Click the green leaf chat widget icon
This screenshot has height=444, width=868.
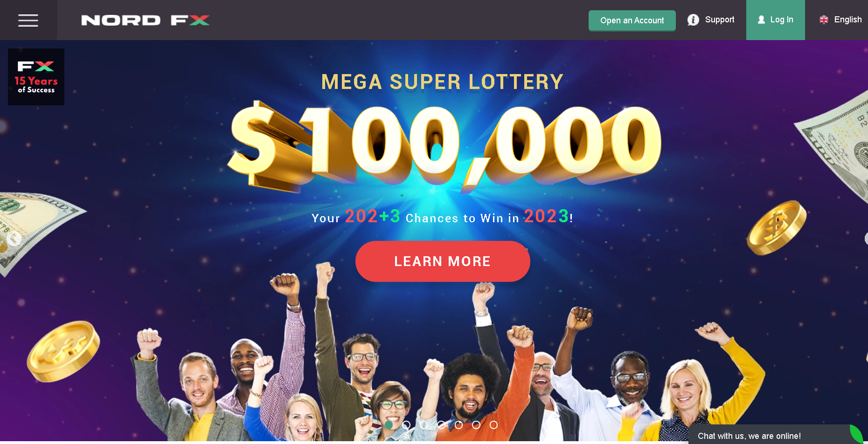pyautogui.click(x=856, y=434)
